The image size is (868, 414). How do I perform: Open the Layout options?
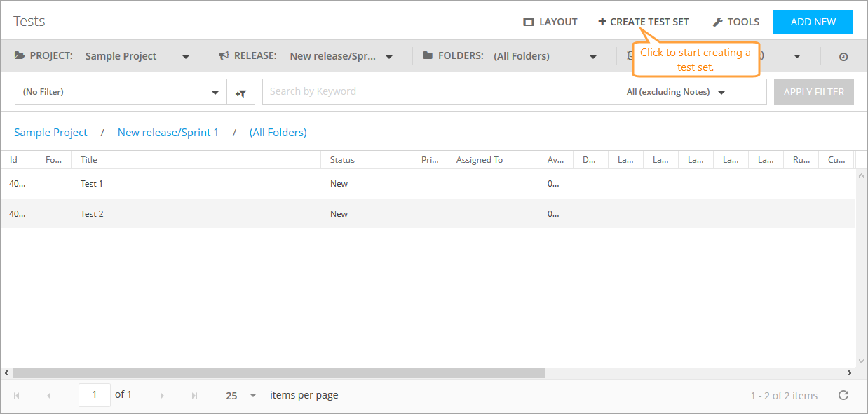550,22
